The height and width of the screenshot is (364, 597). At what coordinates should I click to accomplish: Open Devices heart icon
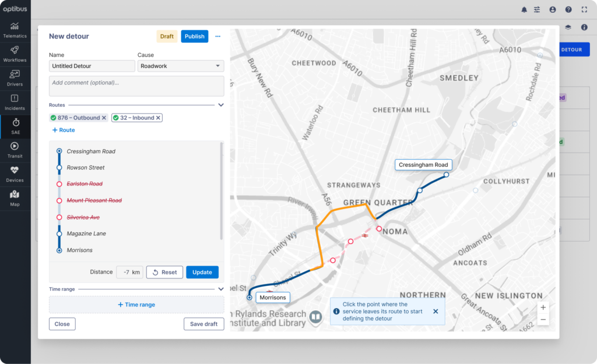point(15,170)
